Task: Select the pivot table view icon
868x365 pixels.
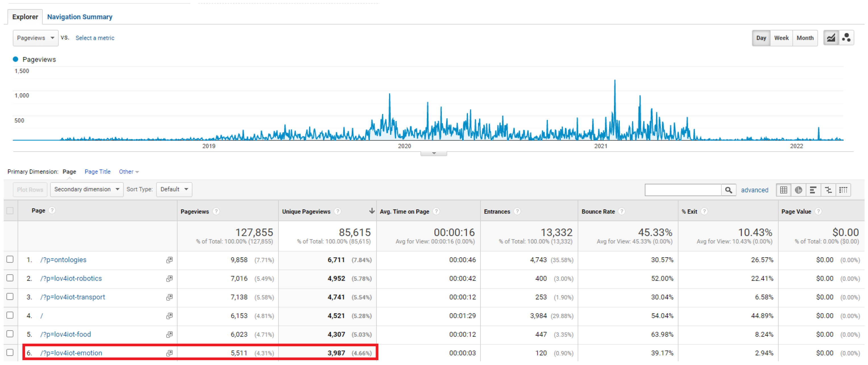Action: 843,190
